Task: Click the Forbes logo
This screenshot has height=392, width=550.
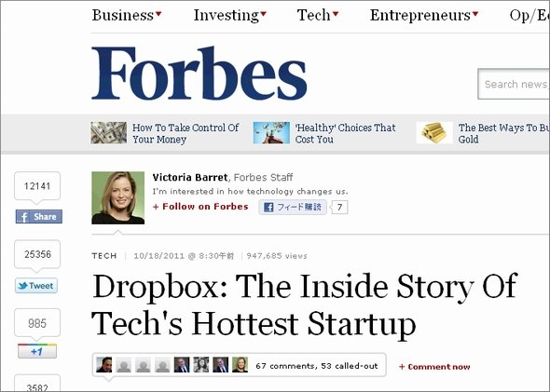Action: pos(199,74)
